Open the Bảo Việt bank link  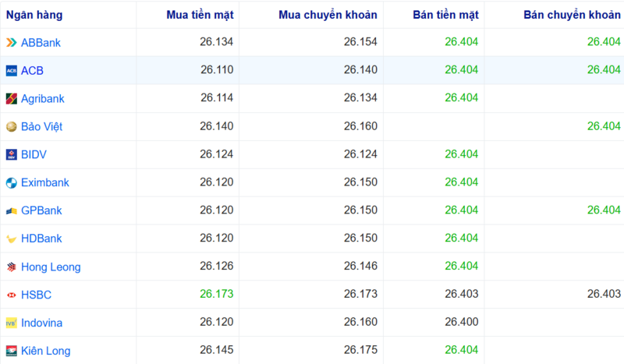[42, 126]
